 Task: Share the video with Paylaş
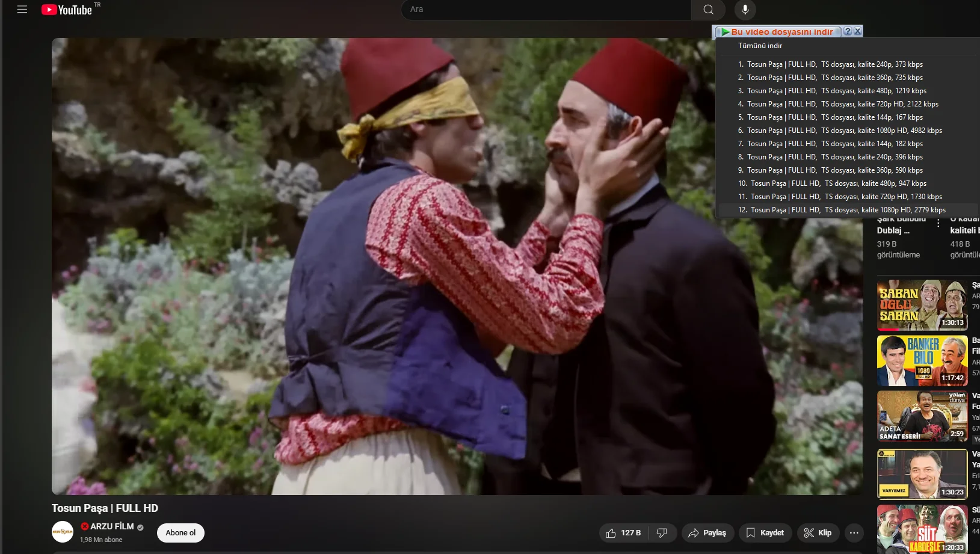click(707, 533)
